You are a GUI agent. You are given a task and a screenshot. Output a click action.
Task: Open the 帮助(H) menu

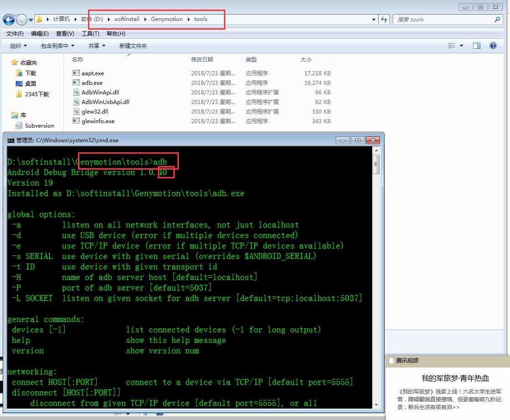coord(116,33)
